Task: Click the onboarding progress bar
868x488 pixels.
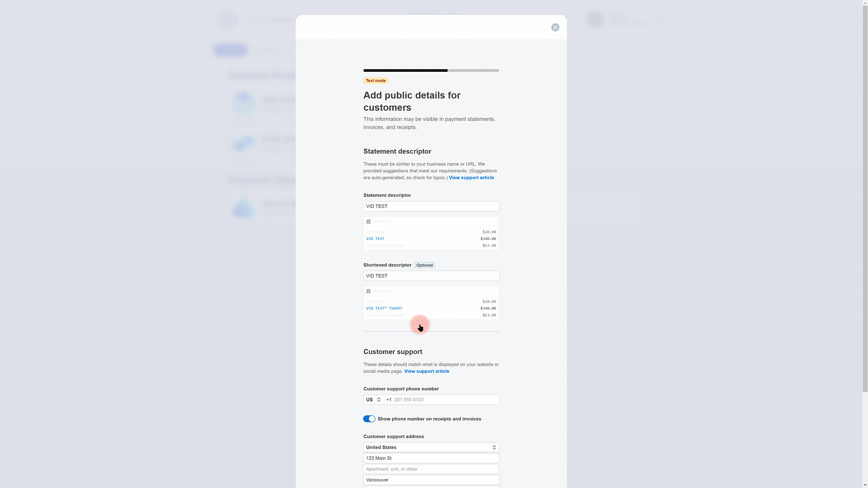Action: pos(431,70)
